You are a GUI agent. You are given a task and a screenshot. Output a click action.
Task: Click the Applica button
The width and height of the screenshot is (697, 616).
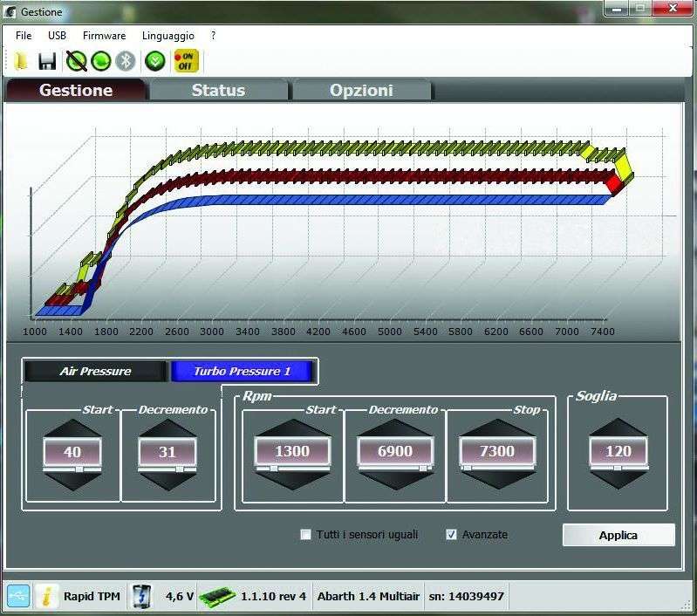[x=618, y=535]
